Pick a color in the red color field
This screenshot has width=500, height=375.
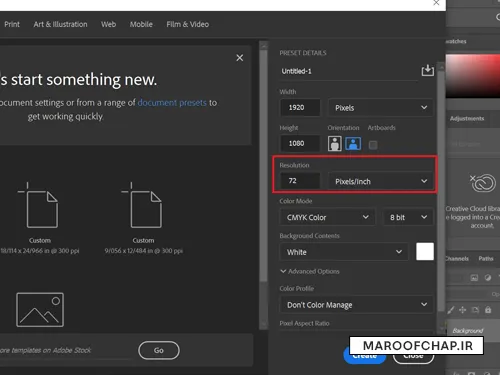point(473,76)
